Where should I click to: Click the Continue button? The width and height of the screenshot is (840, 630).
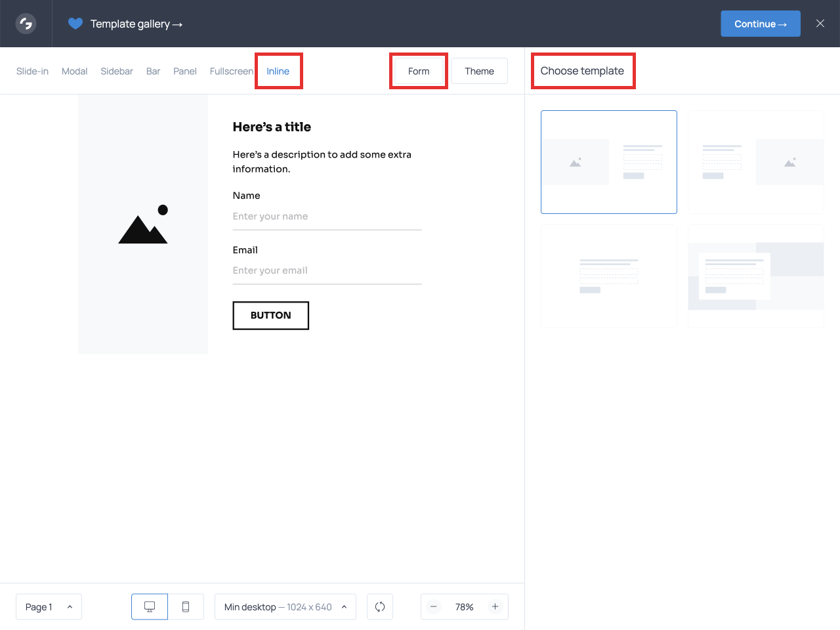760,23
